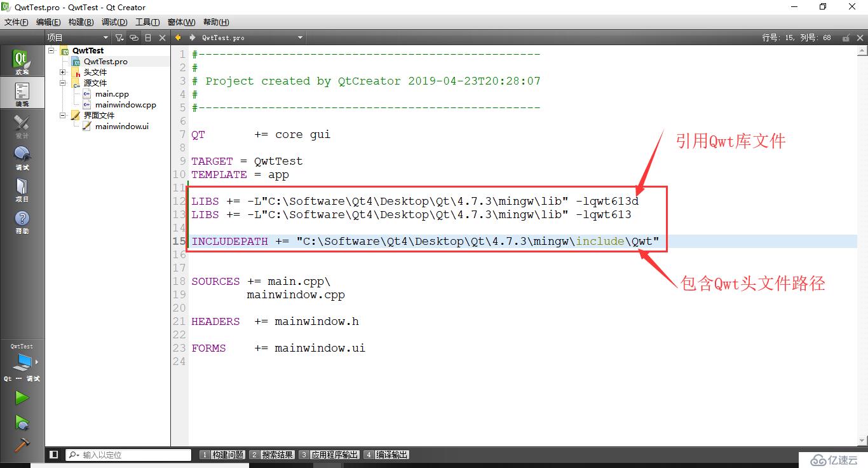Toggle the left sidebar visibility button
Screen dimensions: 868x468
tap(54, 455)
